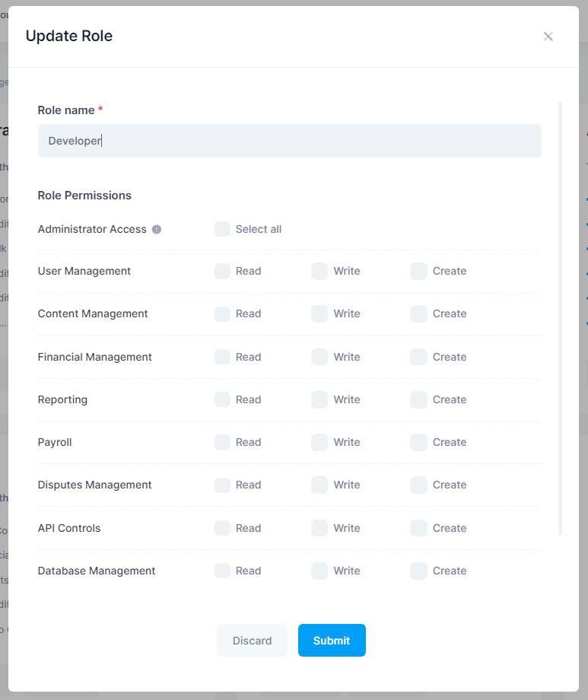Close the Update Role dialog
The image size is (588, 700).
pyautogui.click(x=548, y=36)
